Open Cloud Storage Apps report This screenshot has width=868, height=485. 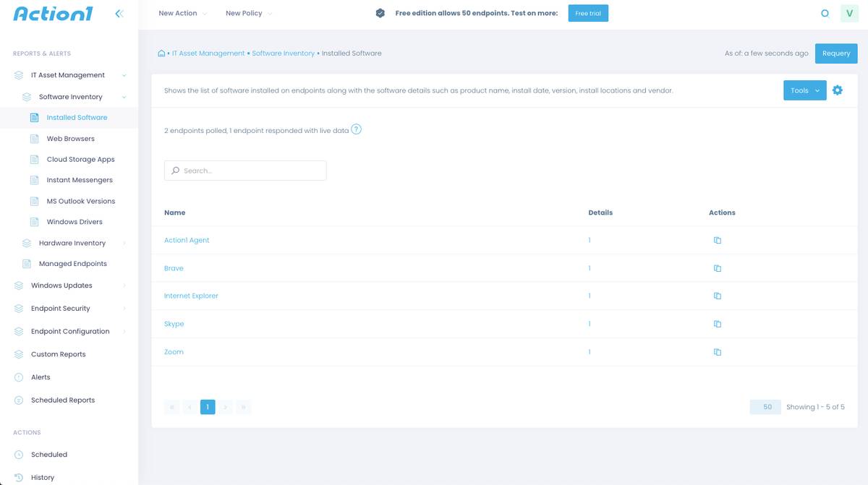81,159
